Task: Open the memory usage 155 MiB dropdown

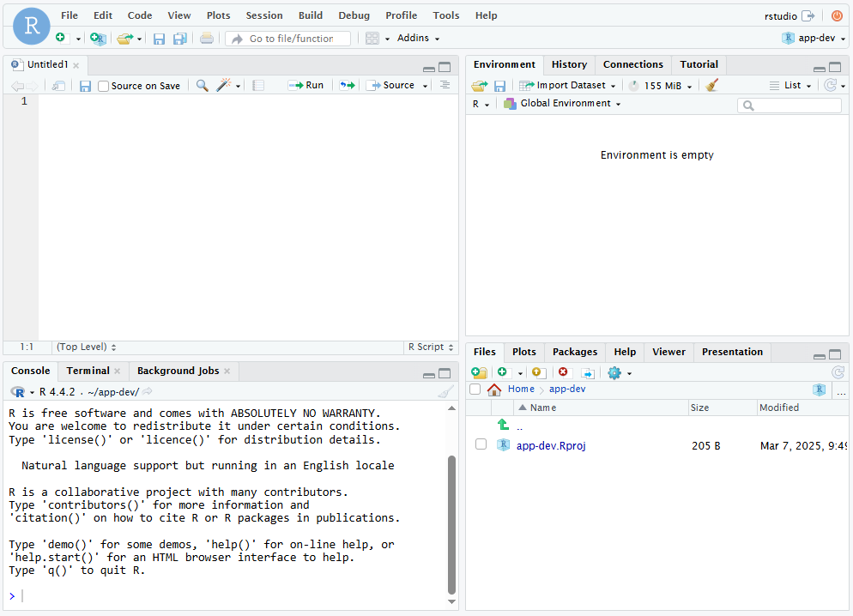Action: click(660, 86)
